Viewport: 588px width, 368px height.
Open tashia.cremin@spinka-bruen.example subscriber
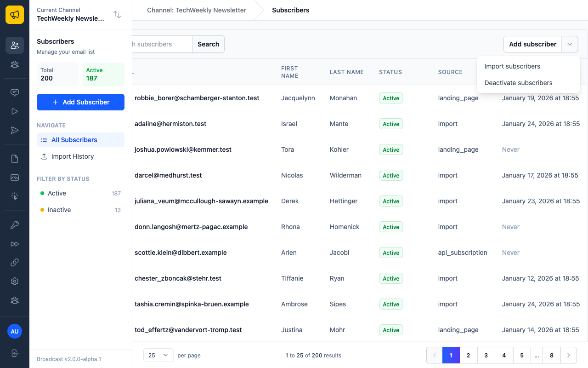point(192,304)
